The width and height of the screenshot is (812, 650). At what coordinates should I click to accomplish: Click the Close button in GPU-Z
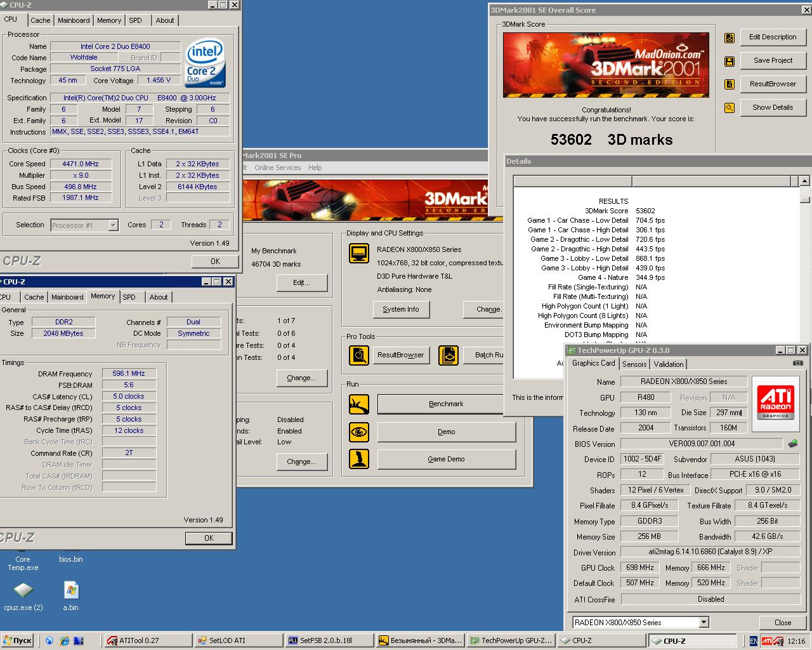[x=783, y=623]
